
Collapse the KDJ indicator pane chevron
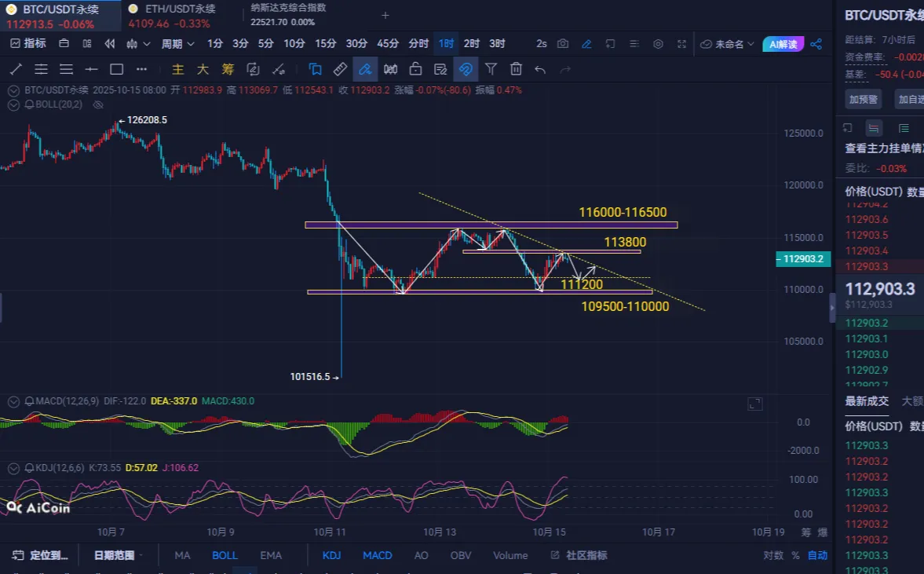pos(13,469)
